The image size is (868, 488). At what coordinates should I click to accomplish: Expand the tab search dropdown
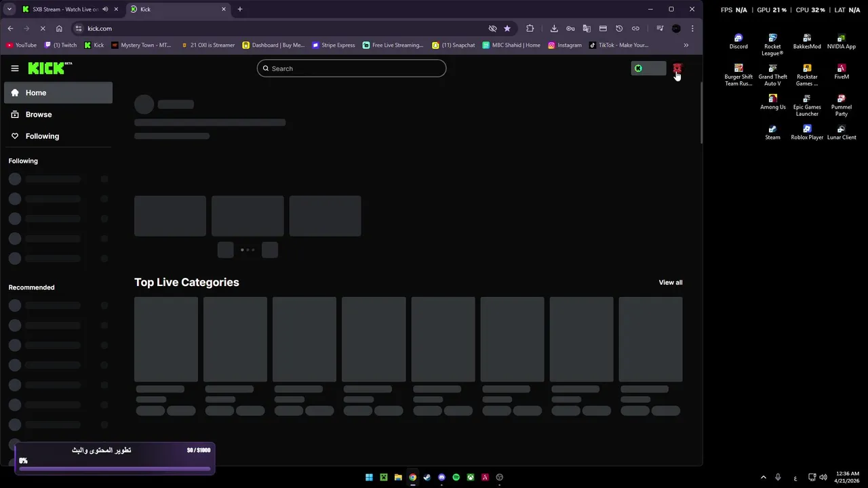(x=9, y=9)
